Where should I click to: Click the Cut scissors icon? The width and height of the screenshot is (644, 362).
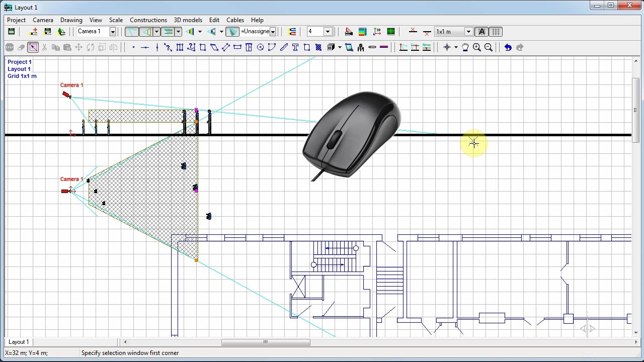44,47
